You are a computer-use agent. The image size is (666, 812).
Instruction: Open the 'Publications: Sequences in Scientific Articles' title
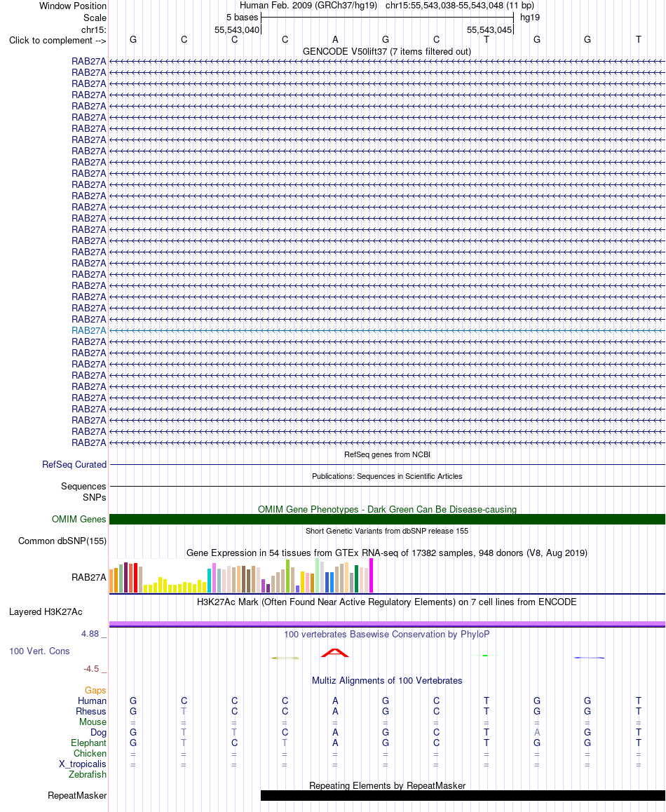387,476
